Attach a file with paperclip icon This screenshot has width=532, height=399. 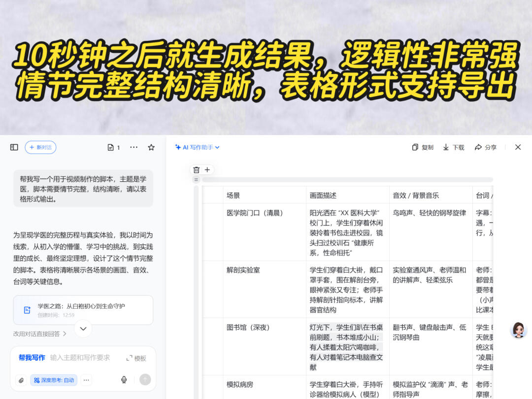point(21,380)
